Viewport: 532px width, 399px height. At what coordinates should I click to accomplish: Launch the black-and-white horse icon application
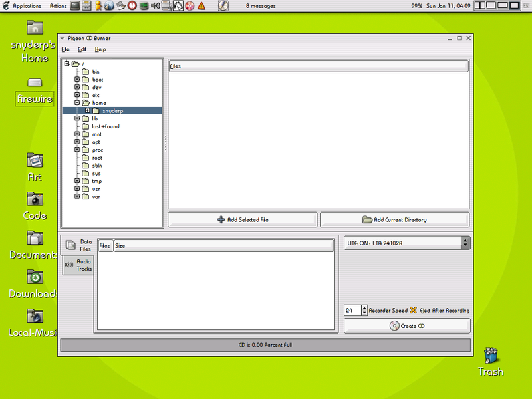pos(178,6)
